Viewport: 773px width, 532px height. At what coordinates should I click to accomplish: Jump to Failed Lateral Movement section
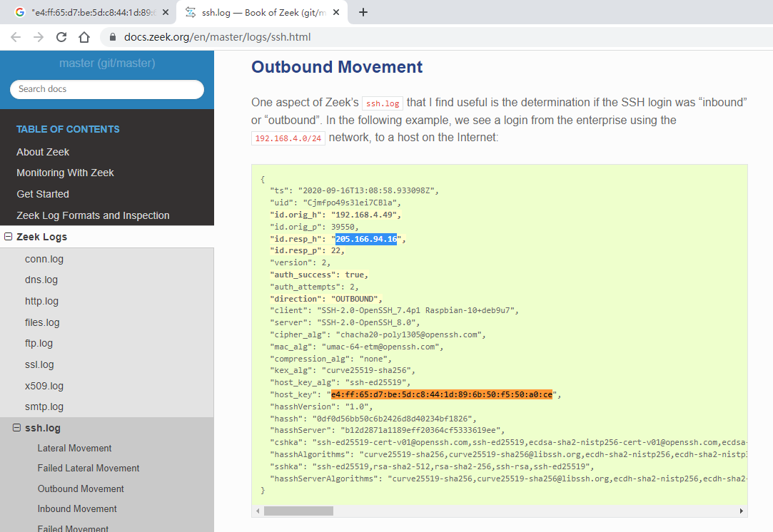[89, 468]
